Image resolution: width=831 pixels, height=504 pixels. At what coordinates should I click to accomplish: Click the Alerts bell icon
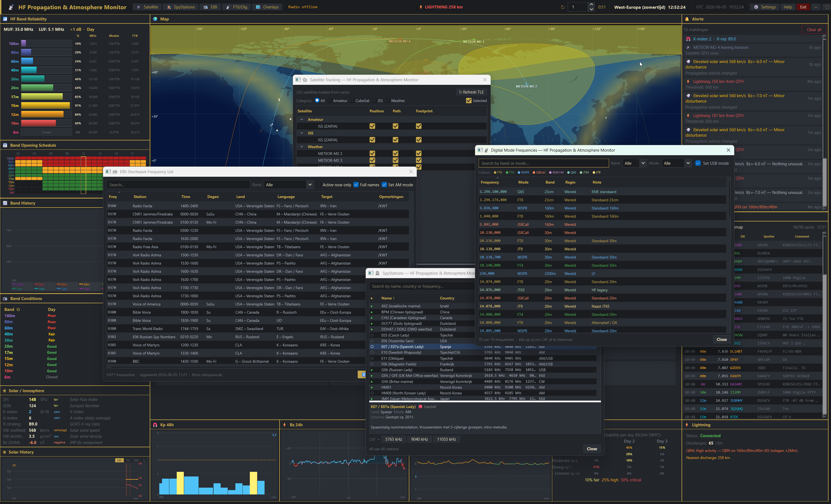(x=687, y=19)
